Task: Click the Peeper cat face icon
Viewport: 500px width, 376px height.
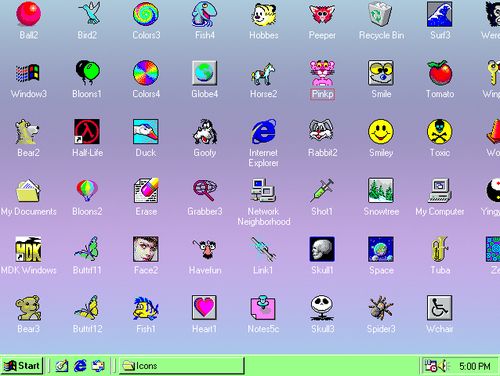Action: 322,14
